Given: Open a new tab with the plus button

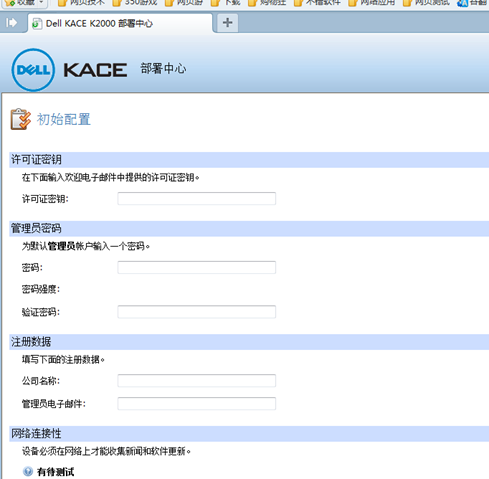Looking at the screenshot, I should click(227, 23).
